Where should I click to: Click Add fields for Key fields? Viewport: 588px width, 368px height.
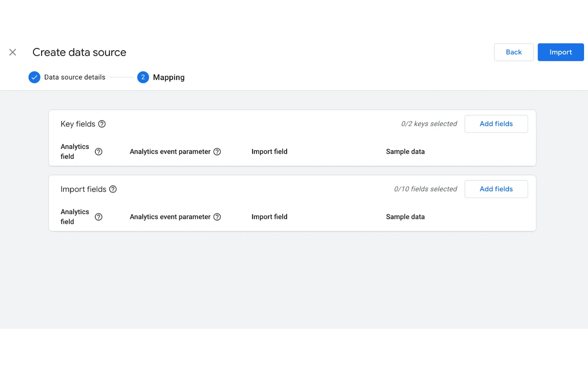(x=496, y=124)
